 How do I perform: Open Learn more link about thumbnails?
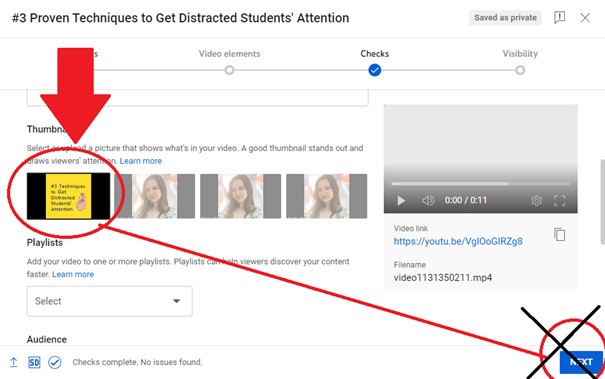point(140,161)
